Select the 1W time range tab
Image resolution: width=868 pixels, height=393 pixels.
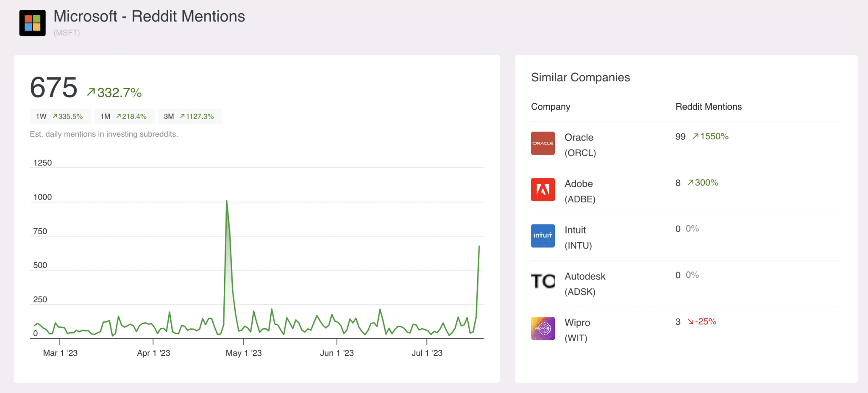click(60, 116)
